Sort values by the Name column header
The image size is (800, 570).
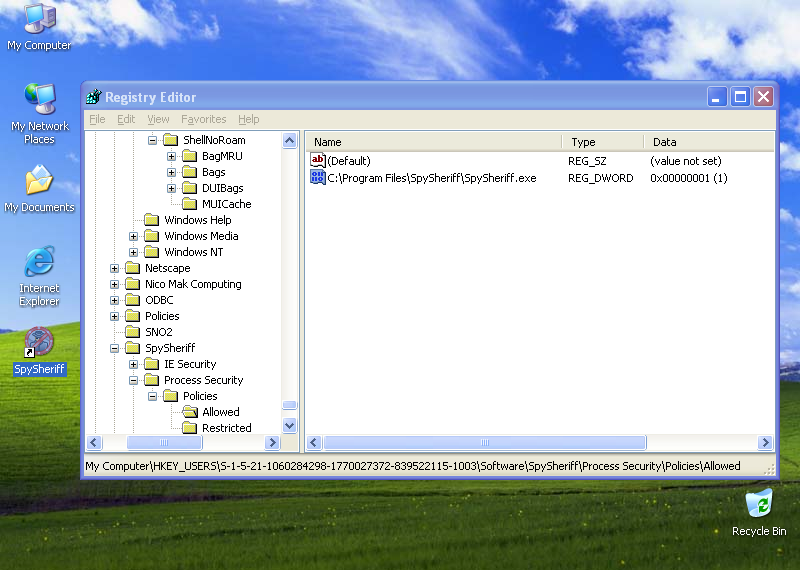point(434,142)
